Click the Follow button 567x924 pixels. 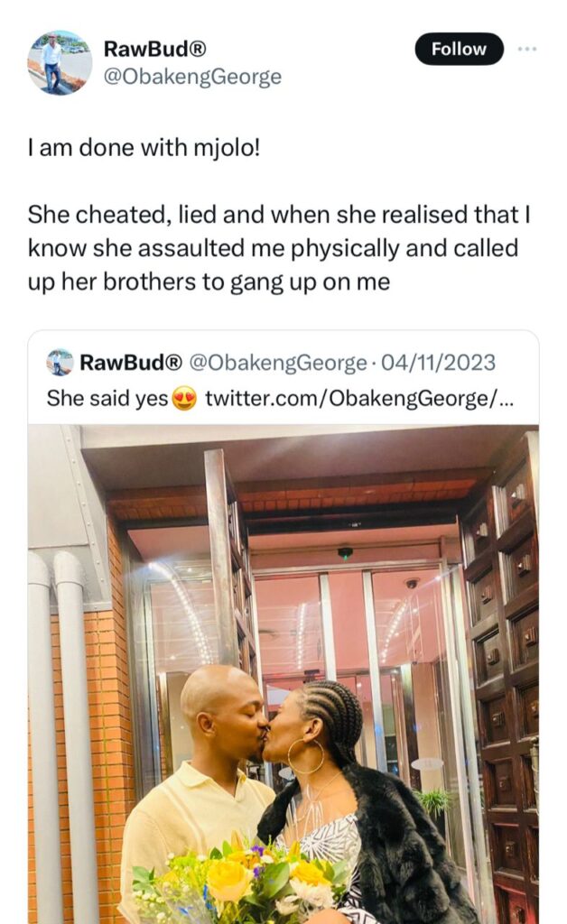coord(460,49)
